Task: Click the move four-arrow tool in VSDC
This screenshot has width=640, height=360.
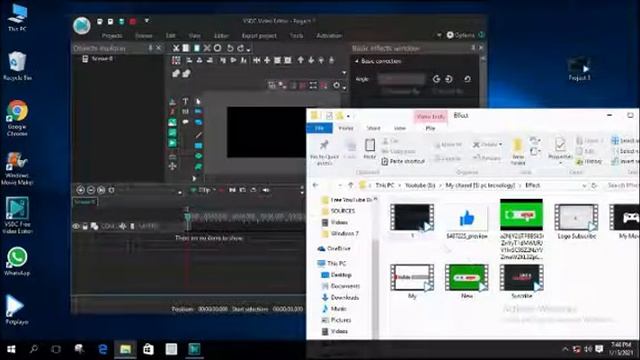Action: 173,166
